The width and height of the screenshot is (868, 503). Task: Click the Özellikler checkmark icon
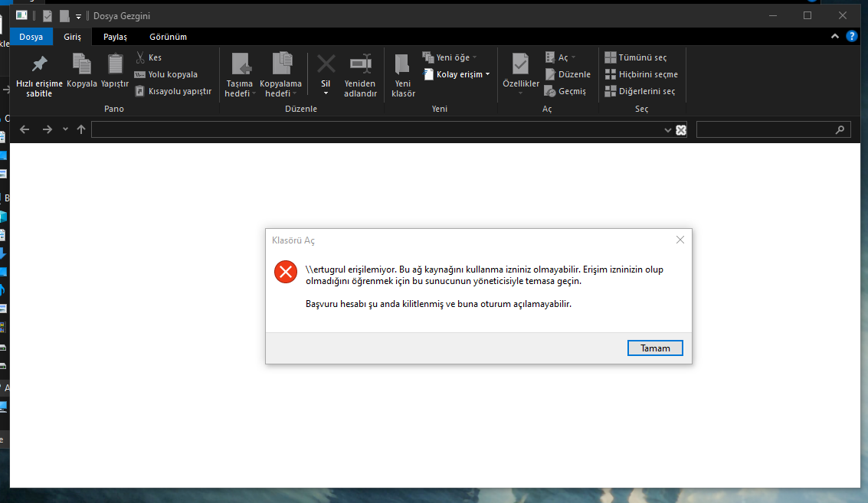(x=520, y=64)
